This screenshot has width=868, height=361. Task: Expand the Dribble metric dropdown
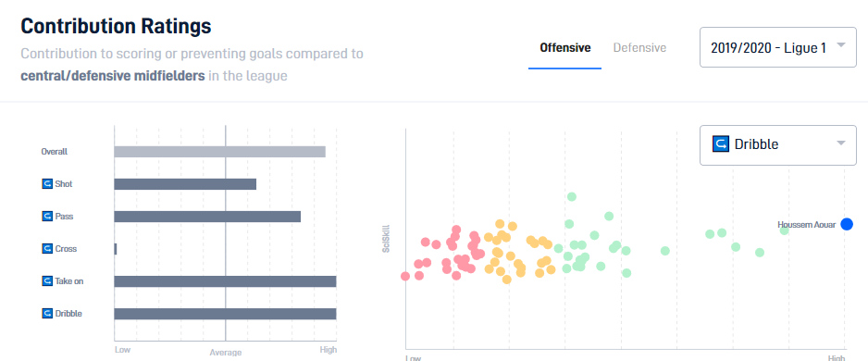777,144
